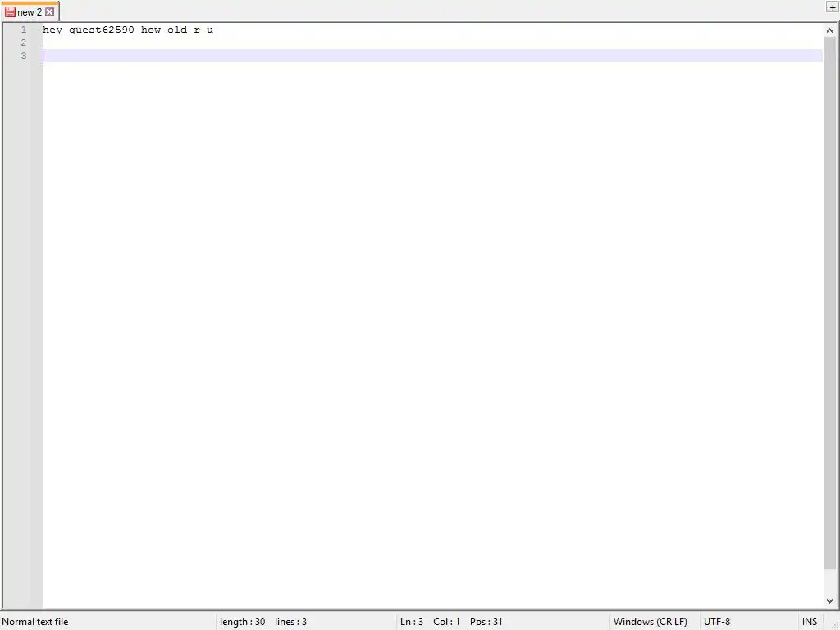Select the "new 2" document tab

click(x=30, y=11)
